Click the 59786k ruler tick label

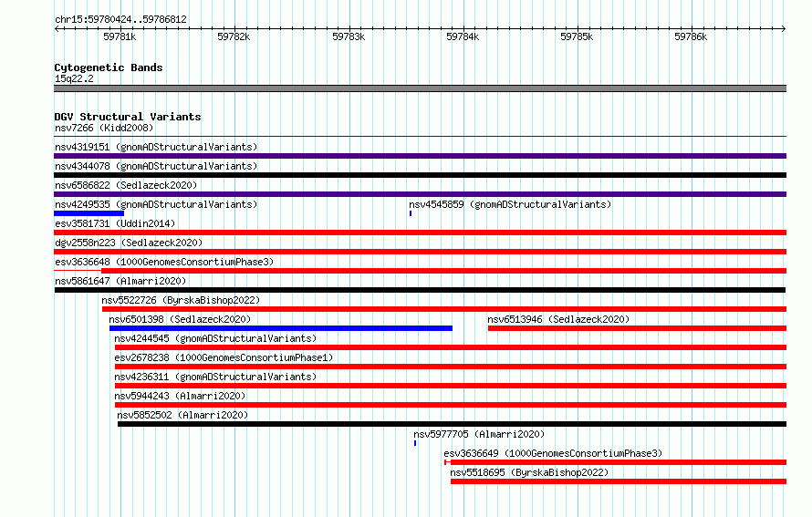click(691, 36)
